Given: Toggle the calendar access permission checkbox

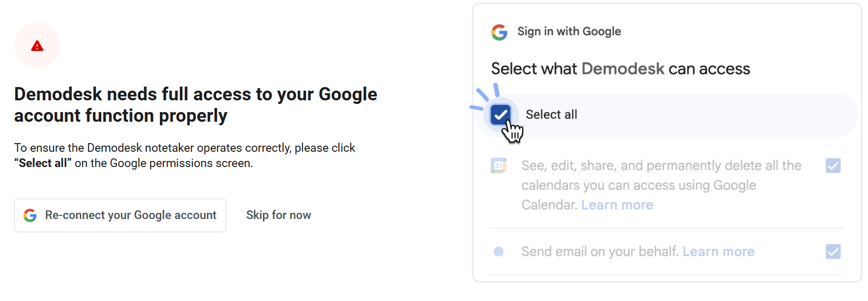Looking at the screenshot, I should [833, 166].
